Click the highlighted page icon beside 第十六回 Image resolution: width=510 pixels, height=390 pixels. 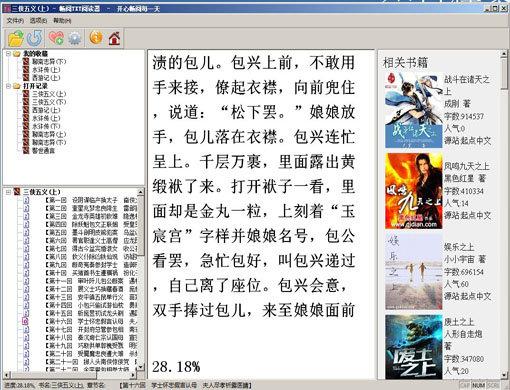point(25,321)
